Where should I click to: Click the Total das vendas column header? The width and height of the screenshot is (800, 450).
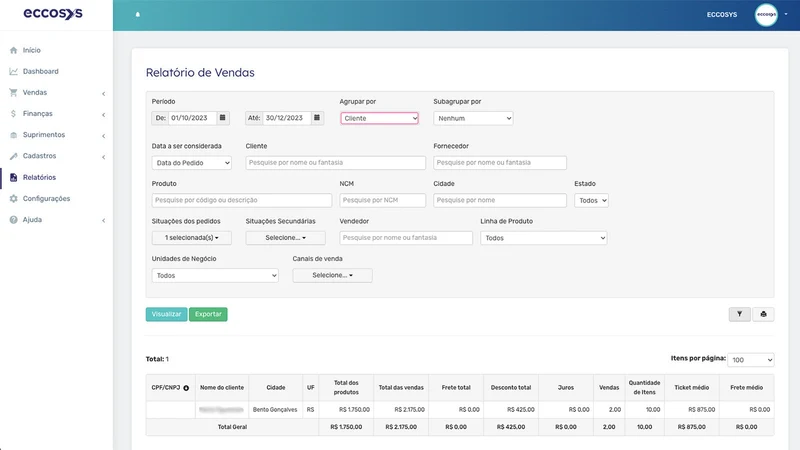tap(401, 388)
